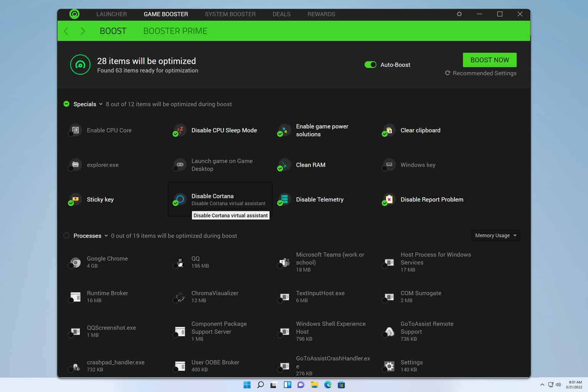Collapse the Processes section chevron

(106, 236)
